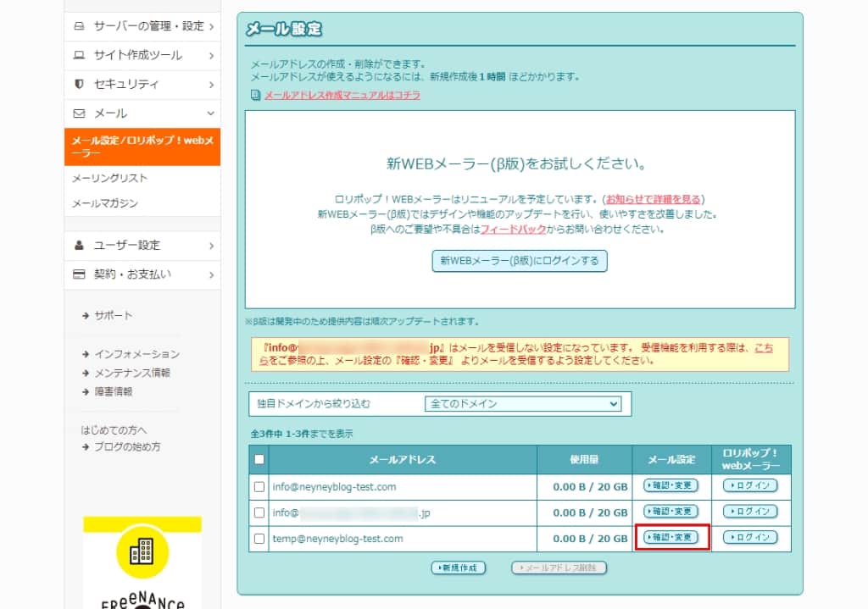
Task: Open メール設定/ロリポップ！webメーラー menu item
Action: point(142,147)
